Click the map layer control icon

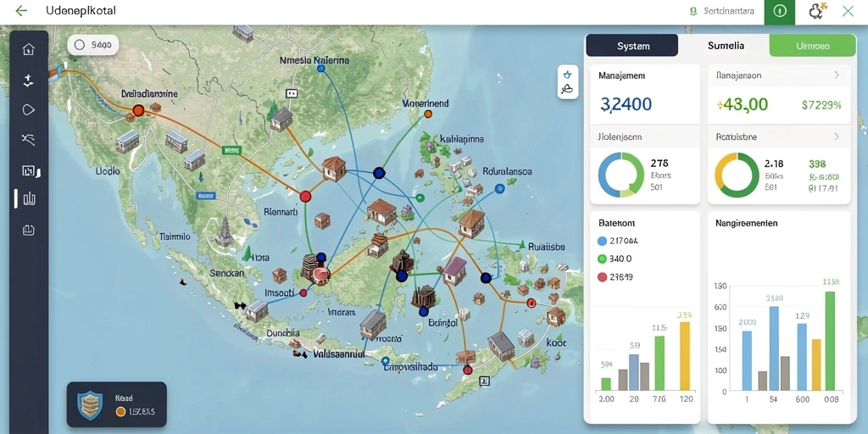567,82
